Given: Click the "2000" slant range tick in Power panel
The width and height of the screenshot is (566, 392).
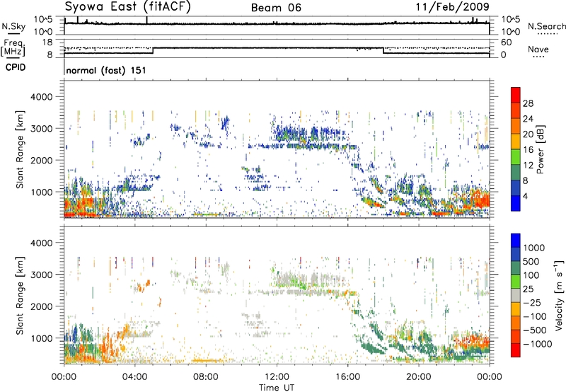Looking at the screenshot, I should point(41,160).
